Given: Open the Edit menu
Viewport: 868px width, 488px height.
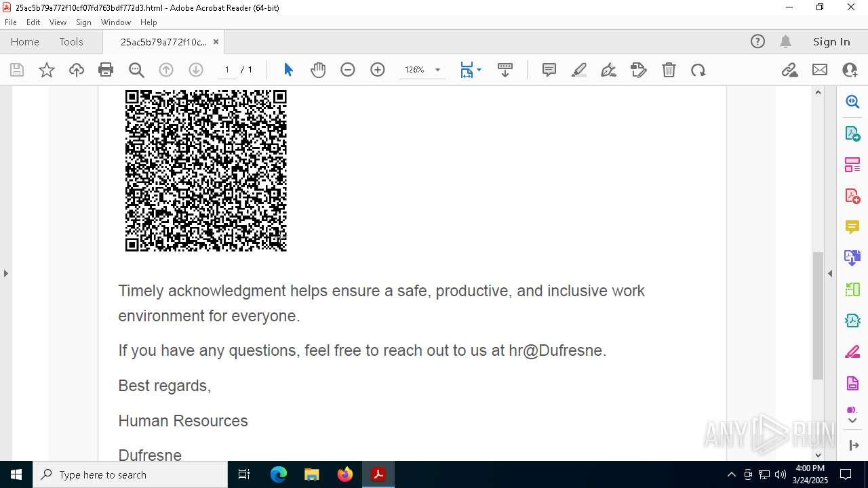Looking at the screenshot, I should pos(33,22).
